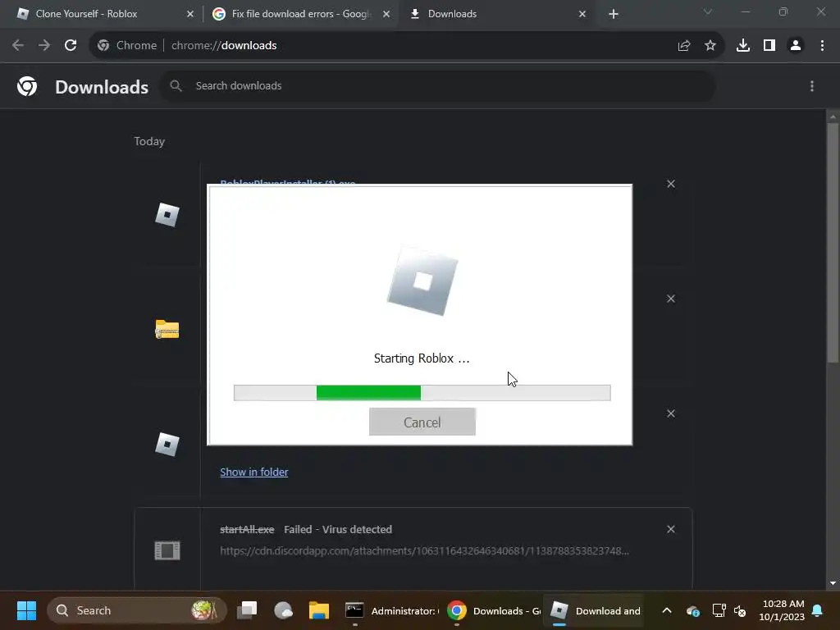Open the network display tray icon
Image resolution: width=840 pixels, height=630 pixels.
click(719, 610)
